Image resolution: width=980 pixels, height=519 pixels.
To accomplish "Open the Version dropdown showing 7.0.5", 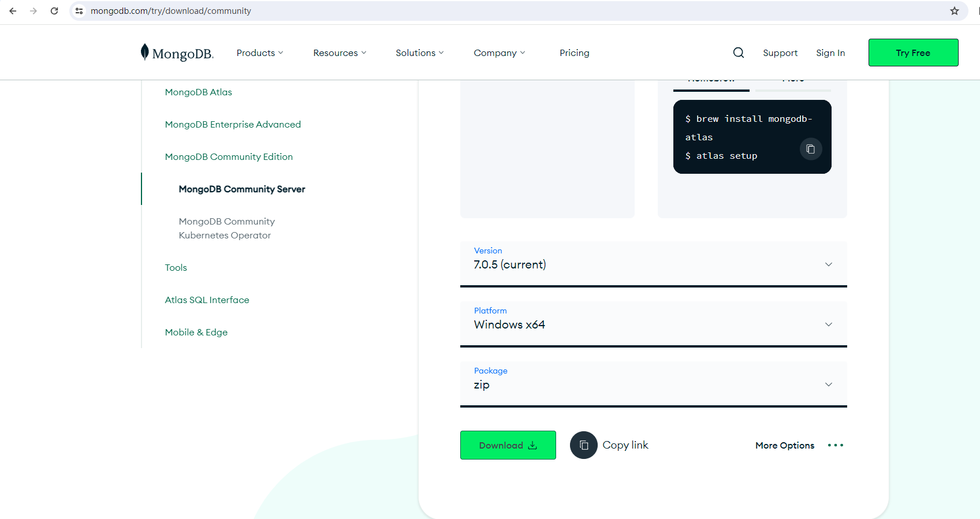I will [654, 264].
